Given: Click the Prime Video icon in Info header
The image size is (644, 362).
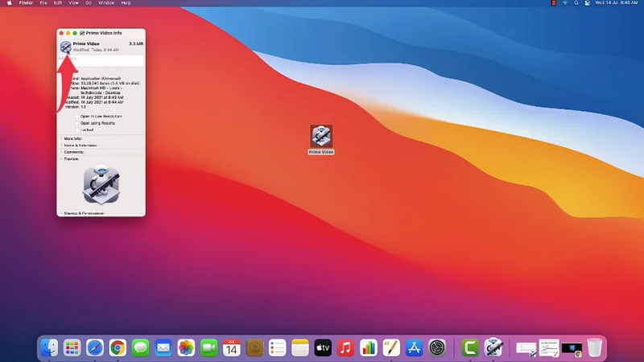Looking at the screenshot, I should coord(64,47).
